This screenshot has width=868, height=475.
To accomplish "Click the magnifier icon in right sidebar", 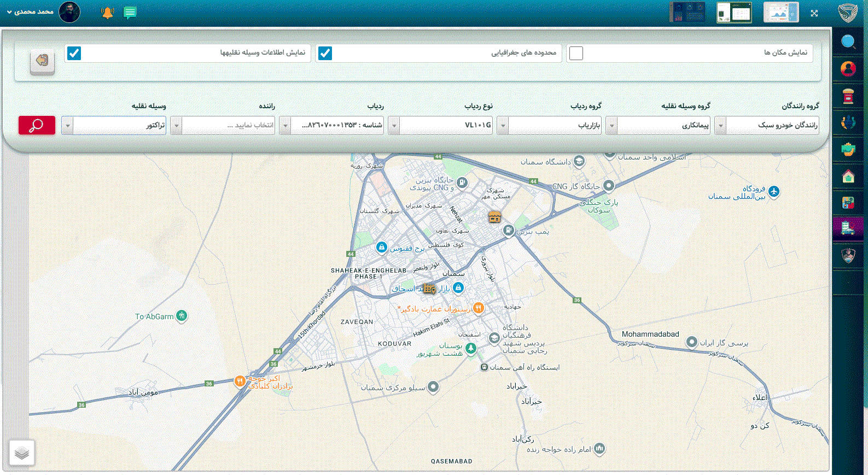I will (848, 42).
